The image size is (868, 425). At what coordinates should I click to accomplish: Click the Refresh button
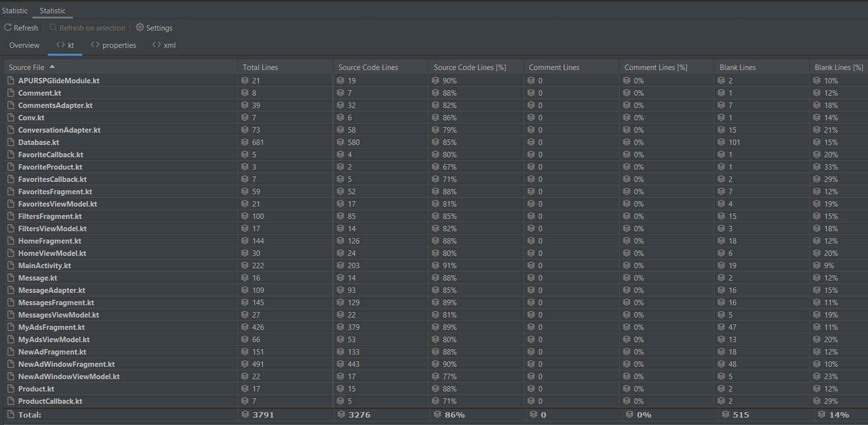tap(21, 28)
